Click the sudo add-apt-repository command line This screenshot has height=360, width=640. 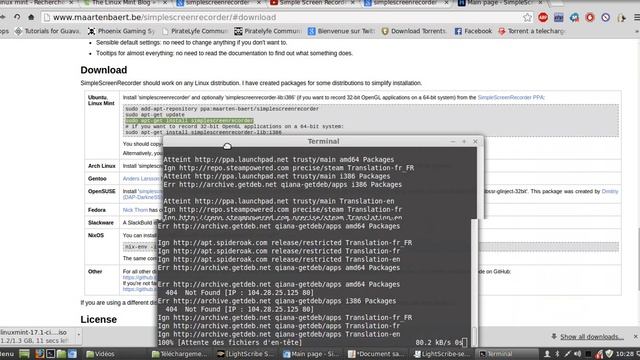click(x=222, y=109)
